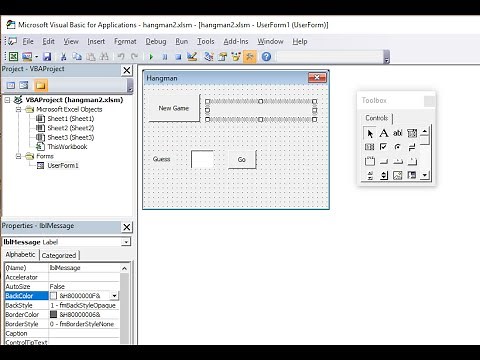Click the Caption property value field
Image resolution: width=480 pixels, height=360 pixels.
coord(84,333)
